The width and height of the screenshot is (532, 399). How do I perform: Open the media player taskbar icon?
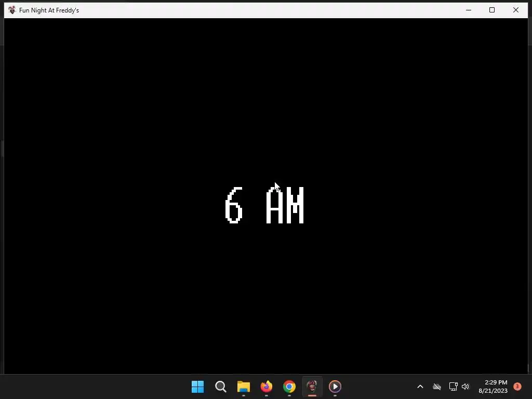click(x=335, y=387)
